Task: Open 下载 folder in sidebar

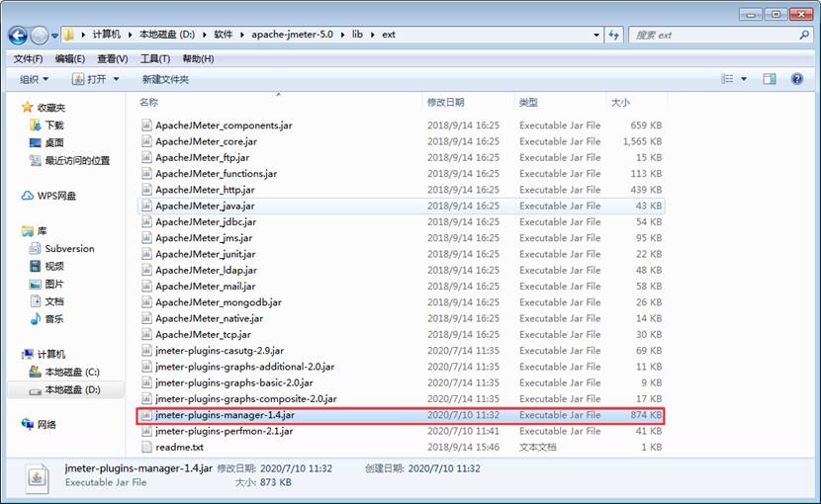Action: (x=54, y=126)
